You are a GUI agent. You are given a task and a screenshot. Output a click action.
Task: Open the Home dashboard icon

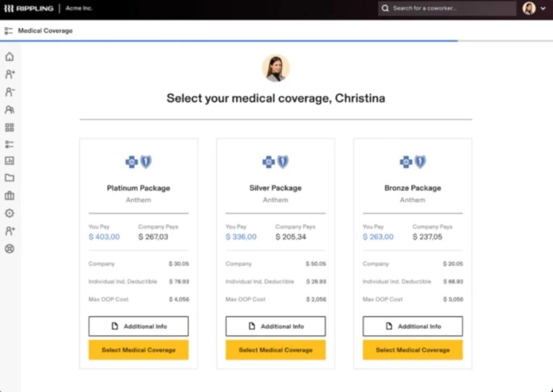(9, 56)
